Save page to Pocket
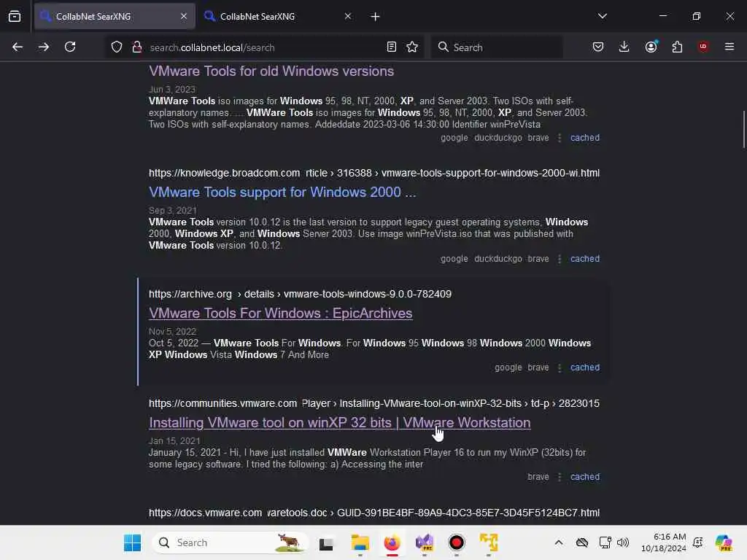747x560 pixels. (x=598, y=47)
